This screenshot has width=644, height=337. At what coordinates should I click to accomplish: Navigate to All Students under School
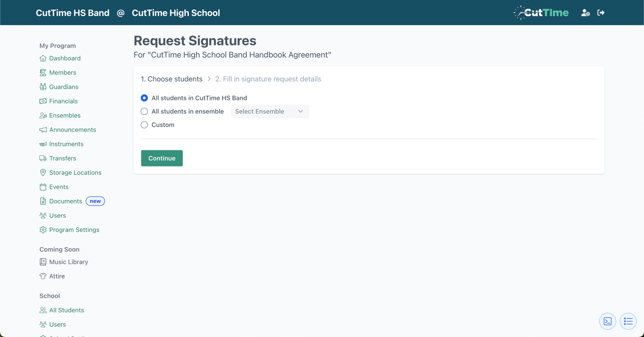[x=66, y=310]
